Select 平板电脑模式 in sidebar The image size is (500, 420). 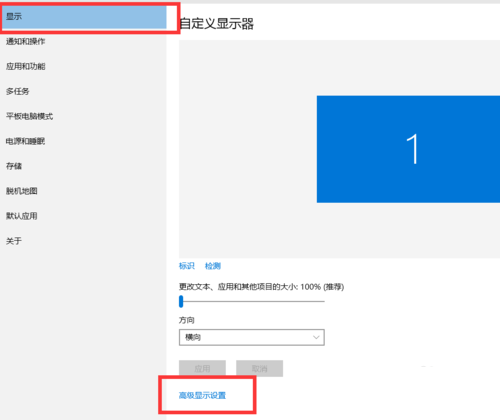click(29, 116)
